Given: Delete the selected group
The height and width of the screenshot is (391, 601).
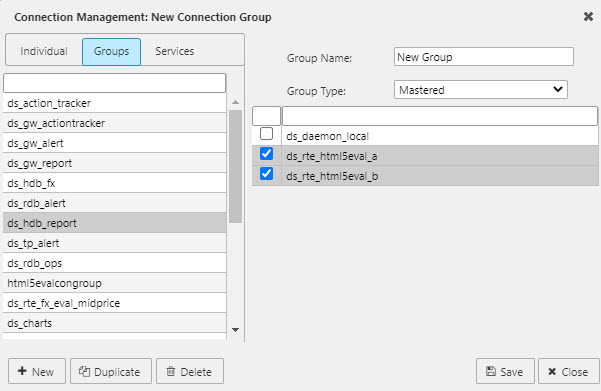Looking at the screenshot, I should (190, 371).
